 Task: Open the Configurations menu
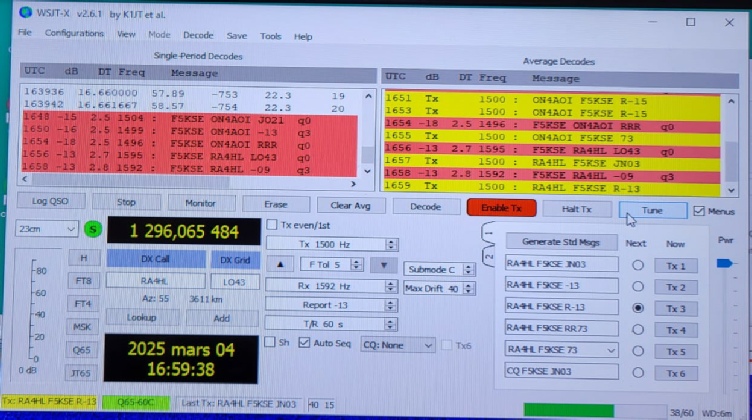74,34
